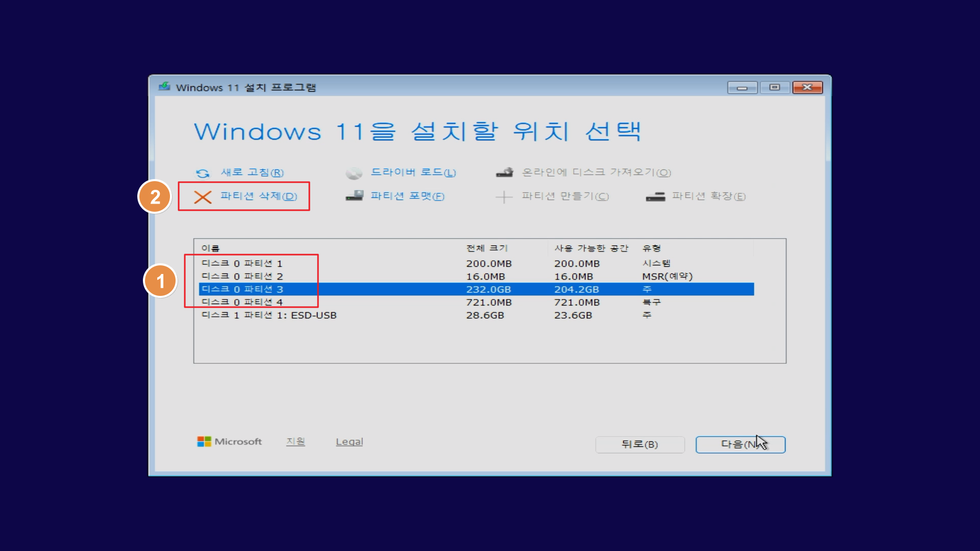Click the 전체 크기 column header
Viewport: 980px width, 551px height.
pos(487,248)
